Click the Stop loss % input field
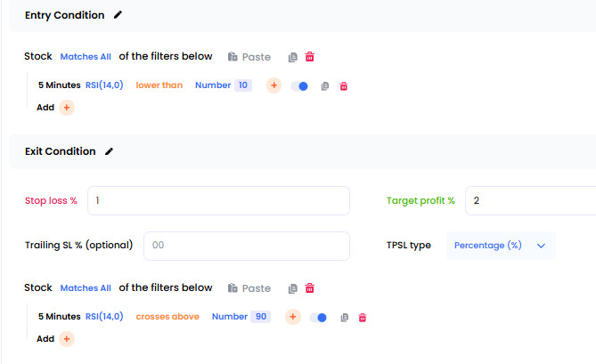The width and height of the screenshot is (596, 364). pos(218,200)
